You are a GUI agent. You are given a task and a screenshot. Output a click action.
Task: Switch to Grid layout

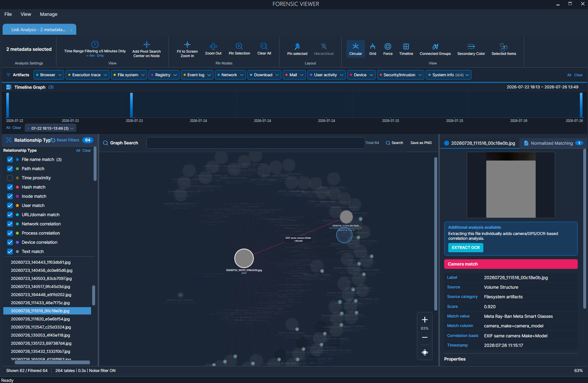[x=373, y=49]
